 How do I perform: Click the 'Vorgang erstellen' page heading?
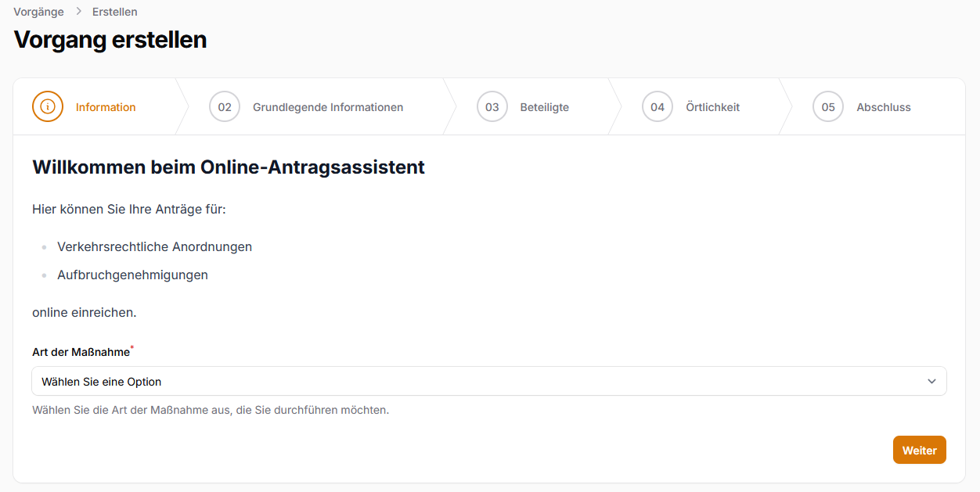click(x=110, y=40)
